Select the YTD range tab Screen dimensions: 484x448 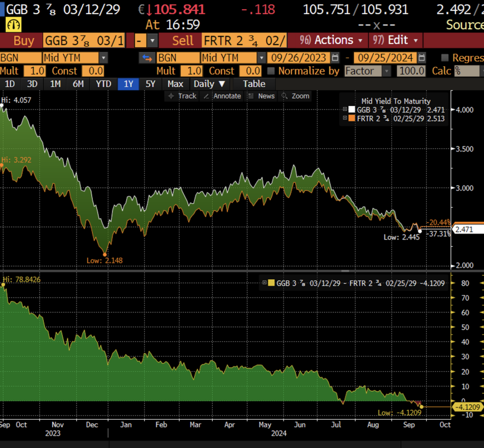(103, 84)
